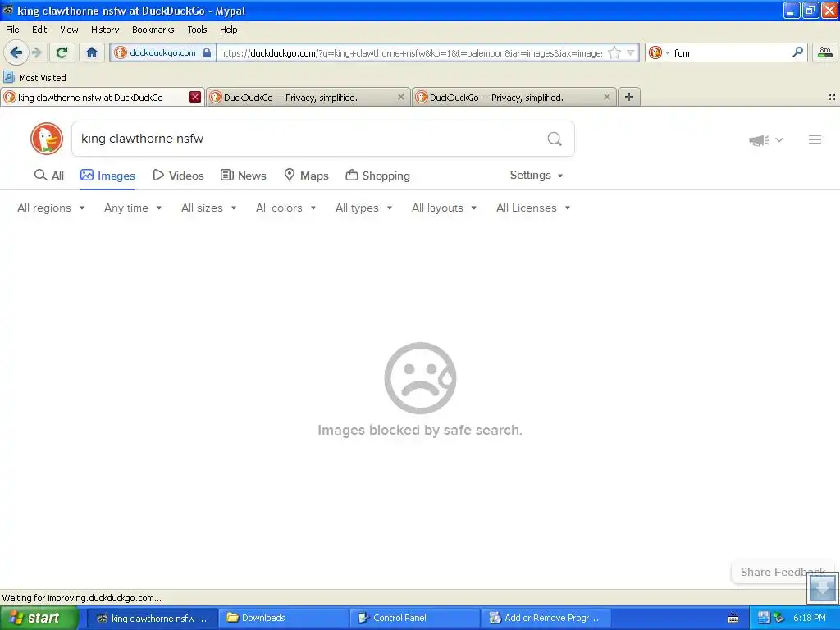Switch to the All results tab

click(48, 176)
